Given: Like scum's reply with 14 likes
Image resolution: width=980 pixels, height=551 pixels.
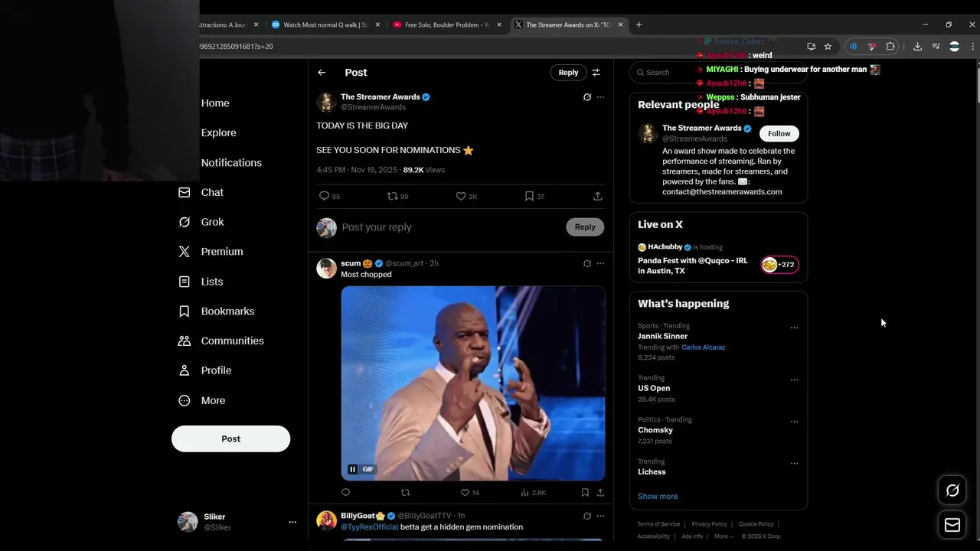Looking at the screenshot, I should [x=465, y=493].
